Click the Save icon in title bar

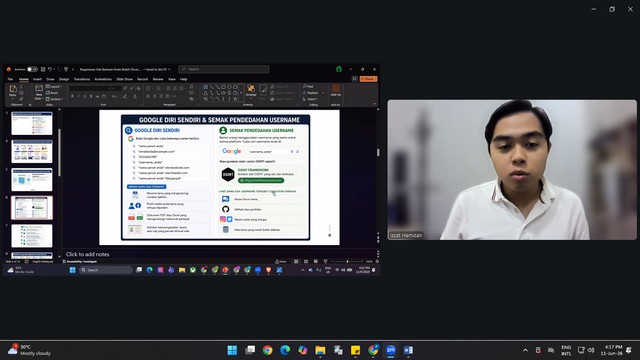tap(43, 69)
